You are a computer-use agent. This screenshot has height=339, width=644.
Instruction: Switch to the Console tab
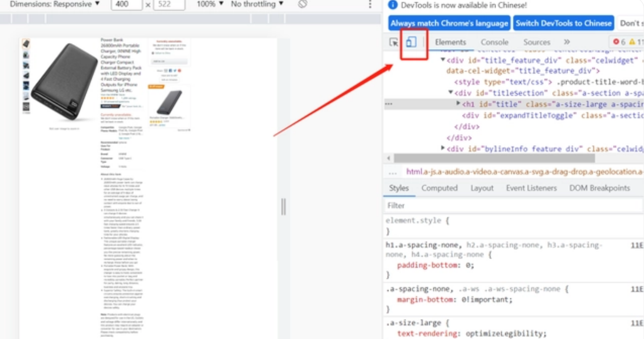(494, 42)
